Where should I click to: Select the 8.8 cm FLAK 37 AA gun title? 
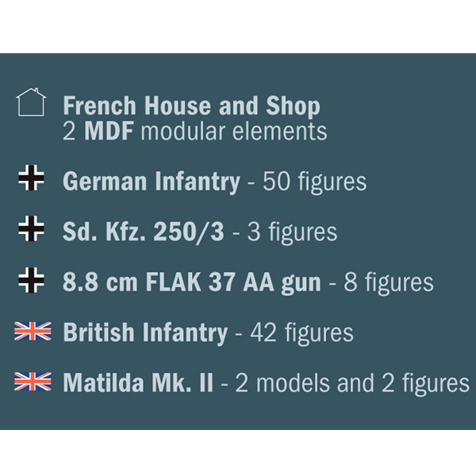[192, 282]
